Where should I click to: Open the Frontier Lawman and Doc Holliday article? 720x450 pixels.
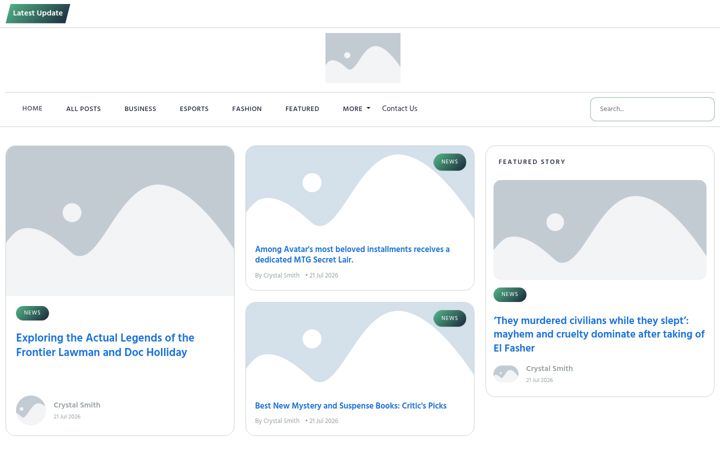coord(105,345)
